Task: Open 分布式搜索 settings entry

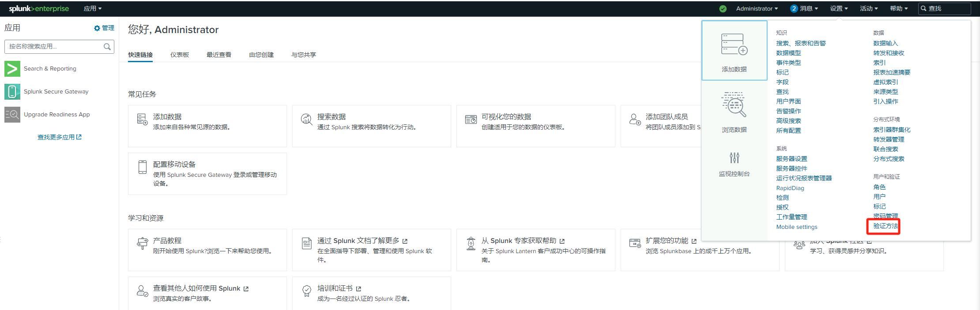Action: coord(889,159)
